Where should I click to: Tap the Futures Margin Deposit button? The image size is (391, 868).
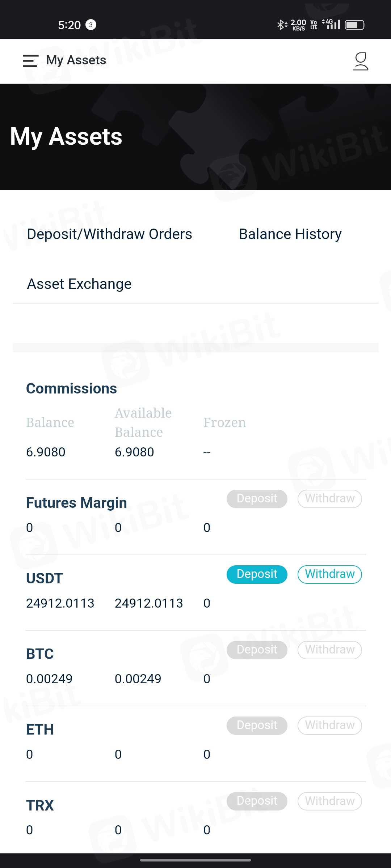257,499
